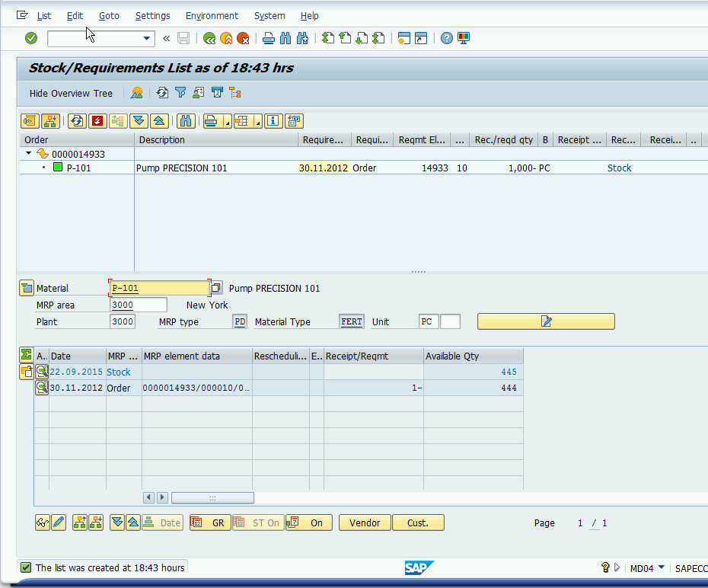This screenshot has width=708, height=588.
Task: Click the Vendor button
Action: pyautogui.click(x=365, y=522)
